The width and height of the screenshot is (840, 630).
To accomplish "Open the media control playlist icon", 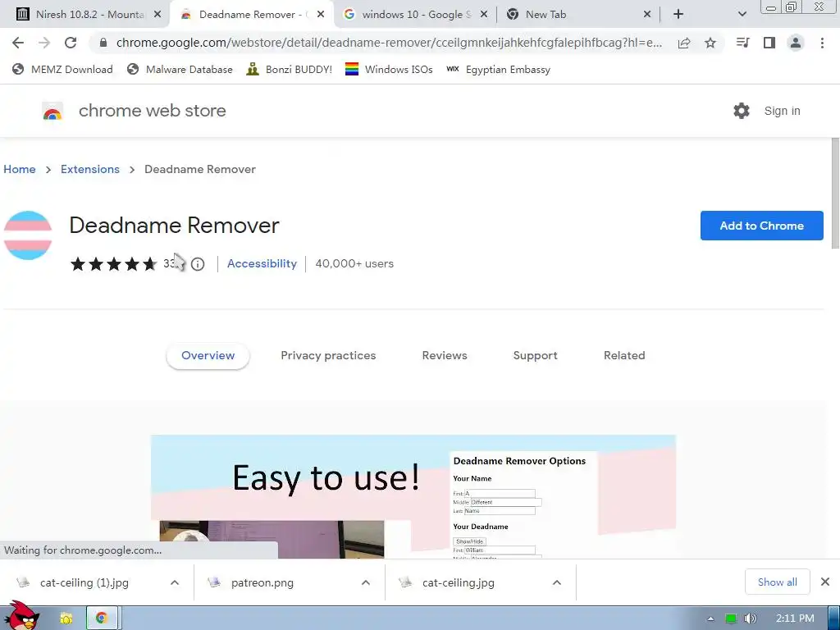I will pos(742,43).
